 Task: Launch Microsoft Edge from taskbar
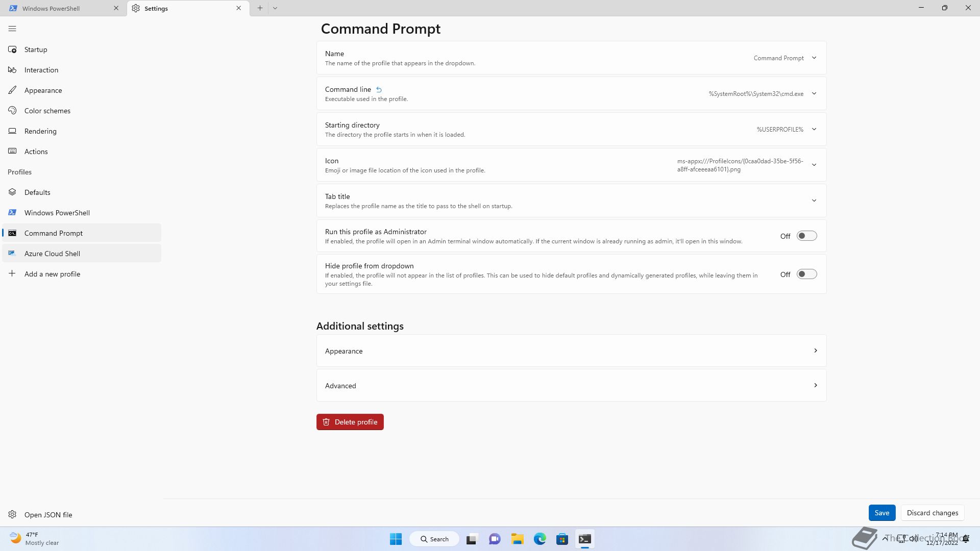[540, 539]
